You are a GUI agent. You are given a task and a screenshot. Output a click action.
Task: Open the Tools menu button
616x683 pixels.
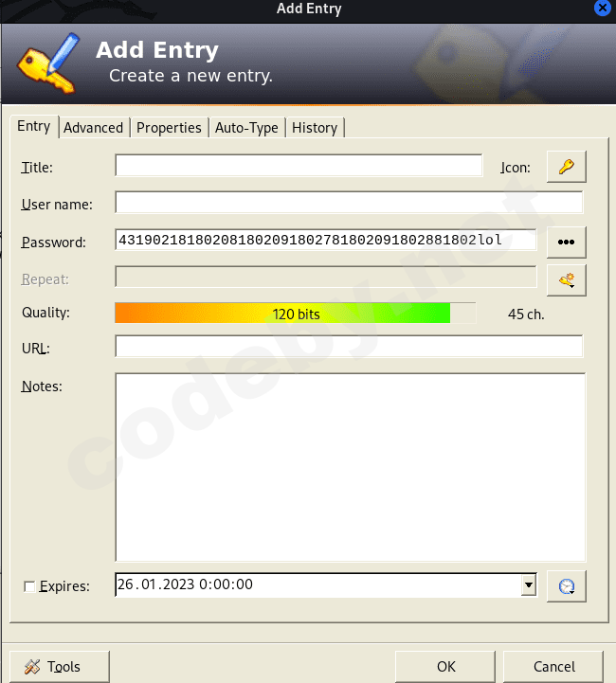coord(60,667)
